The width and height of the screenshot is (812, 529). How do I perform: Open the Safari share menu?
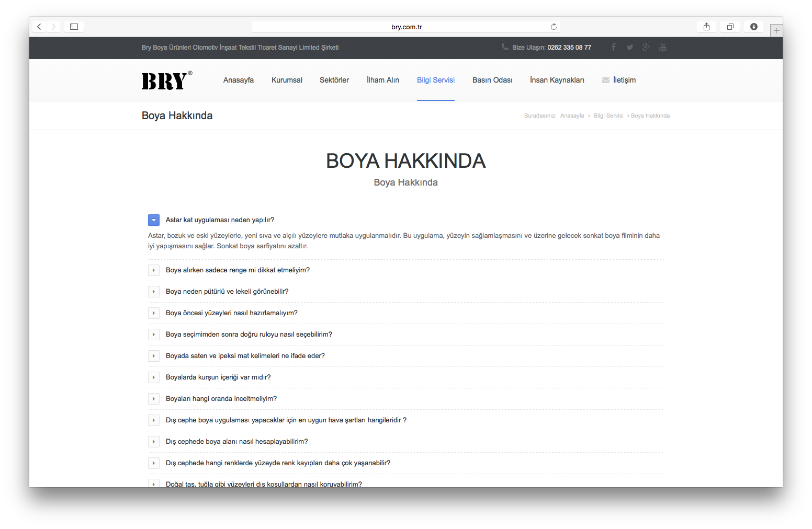(x=706, y=27)
